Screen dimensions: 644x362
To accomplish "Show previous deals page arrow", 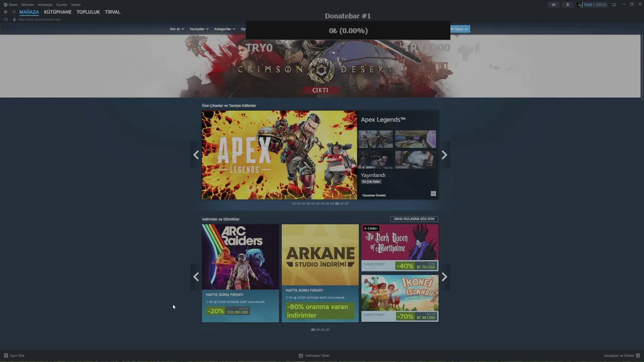I will point(196,277).
